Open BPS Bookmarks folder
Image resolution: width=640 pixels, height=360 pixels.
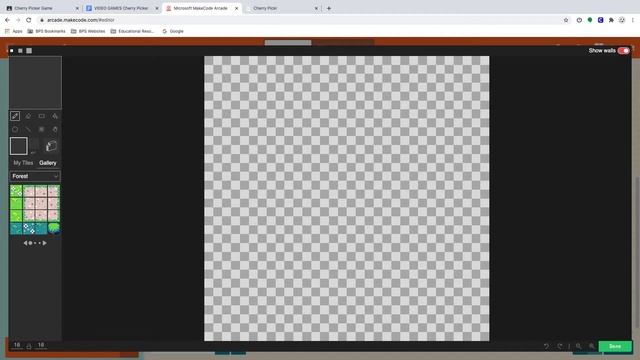pyautogui.click(x=46, y=31)
